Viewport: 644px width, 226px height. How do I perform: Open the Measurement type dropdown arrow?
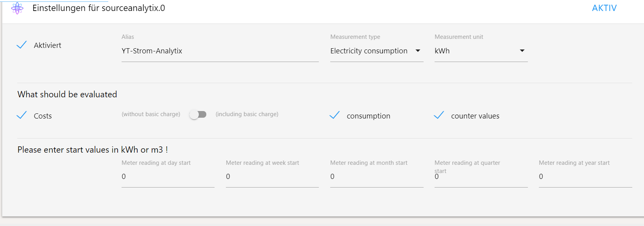point(418,51)
